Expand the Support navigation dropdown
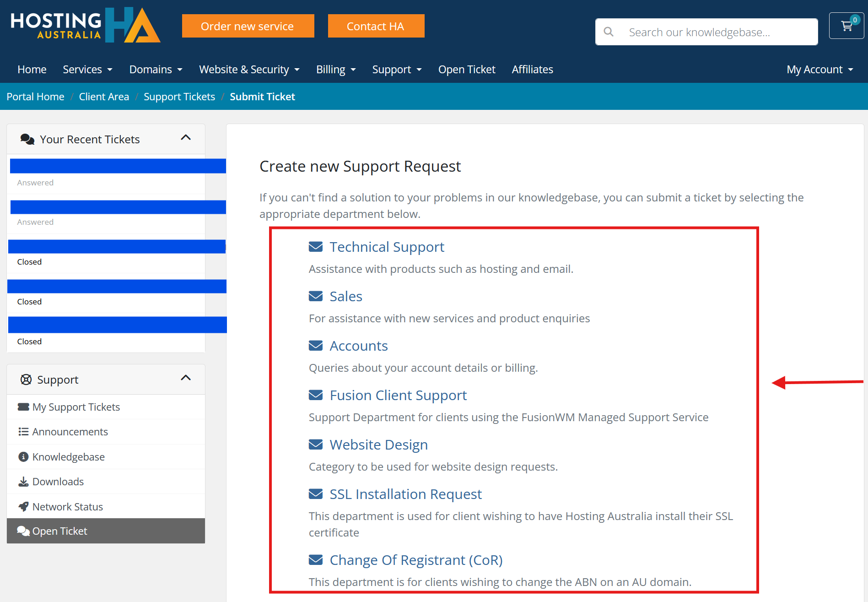This screenshot has height=602, width=868. pos(397,70)
